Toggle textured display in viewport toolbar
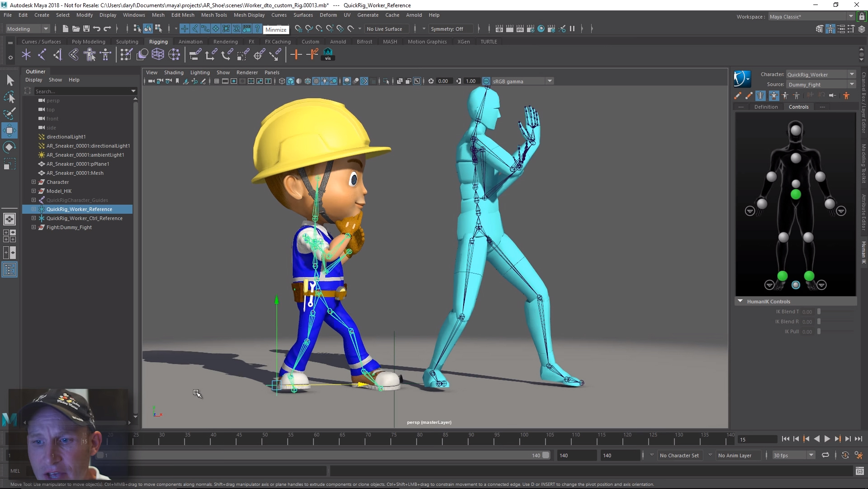 (316, 81)
